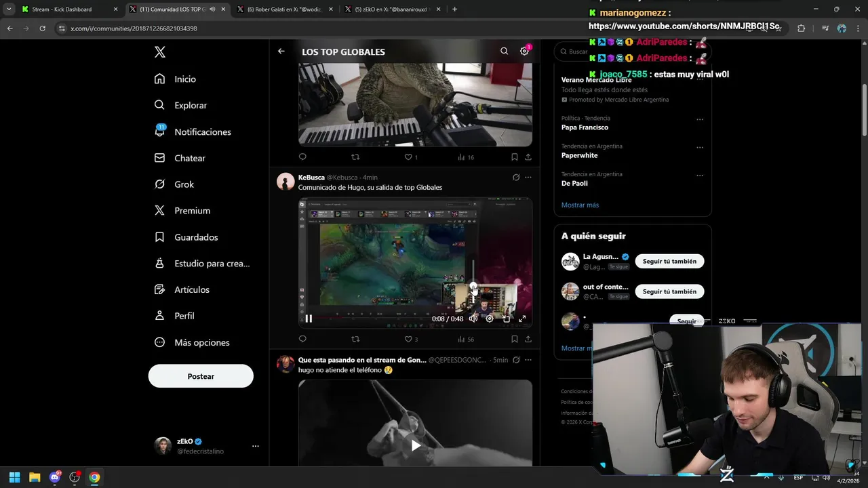
Task: View analytics 16 on crocodile post
Action: tap(465, 157)
